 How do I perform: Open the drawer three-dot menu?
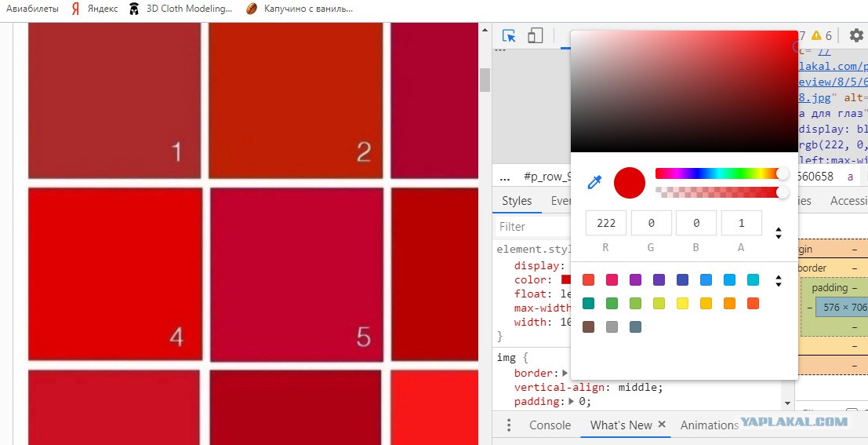(510, 425)
